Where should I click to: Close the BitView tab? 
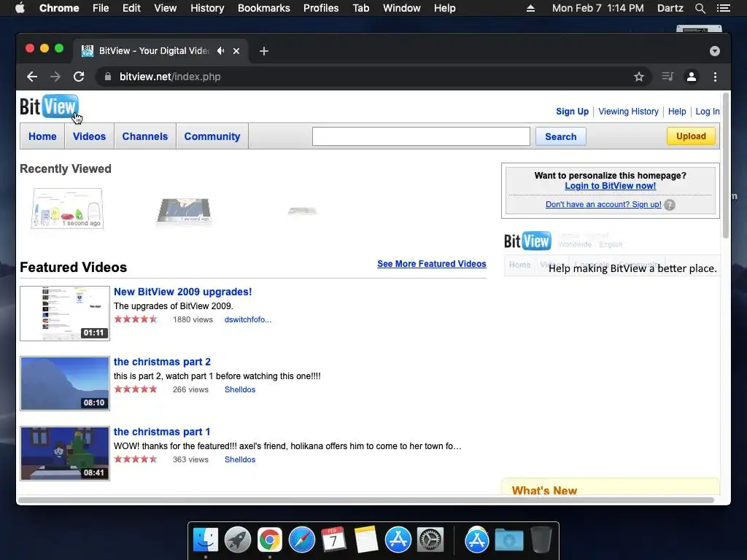pyautogui.click(x=236, y=51)
